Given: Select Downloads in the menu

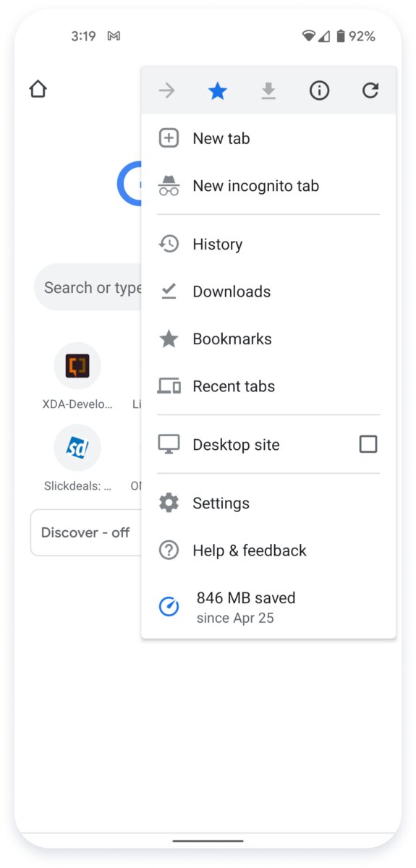Looking at the screenshot, I should (268, 292).
